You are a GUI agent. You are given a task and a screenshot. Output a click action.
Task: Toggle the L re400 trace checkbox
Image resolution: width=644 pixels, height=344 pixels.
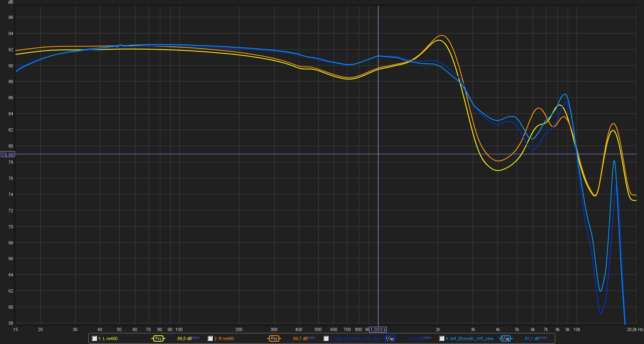95,338
